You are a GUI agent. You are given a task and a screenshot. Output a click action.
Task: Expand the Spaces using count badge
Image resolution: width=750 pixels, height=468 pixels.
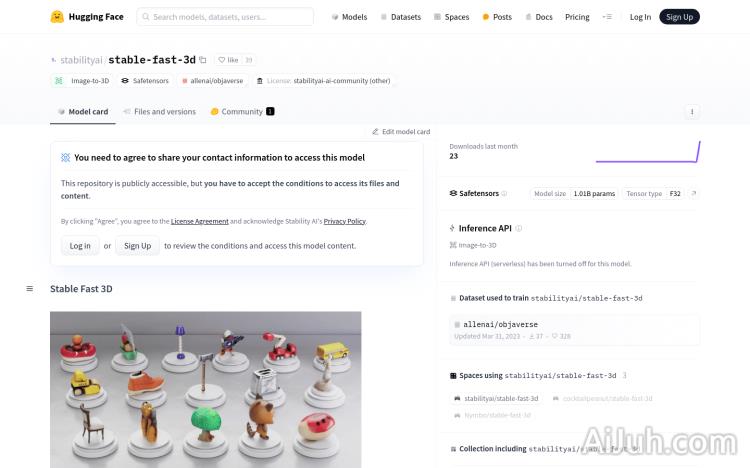click(x=625, y=376)
